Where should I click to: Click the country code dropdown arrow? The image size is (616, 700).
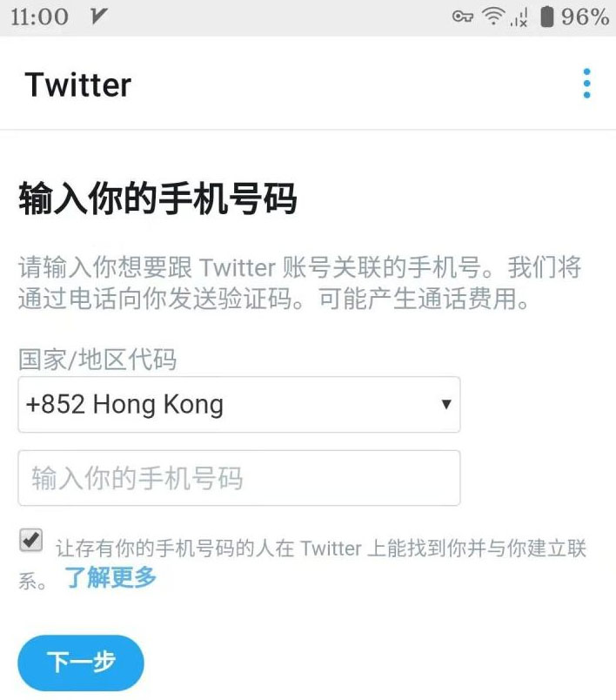[445, 404]
